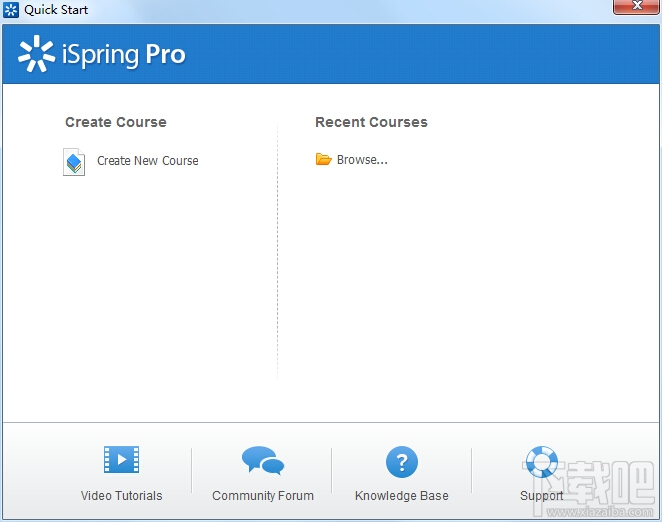Screen dimensions: 662x522
Task: Click the Support lifebuoy icon
Action: pyautogui.click(x=542, y=462)
